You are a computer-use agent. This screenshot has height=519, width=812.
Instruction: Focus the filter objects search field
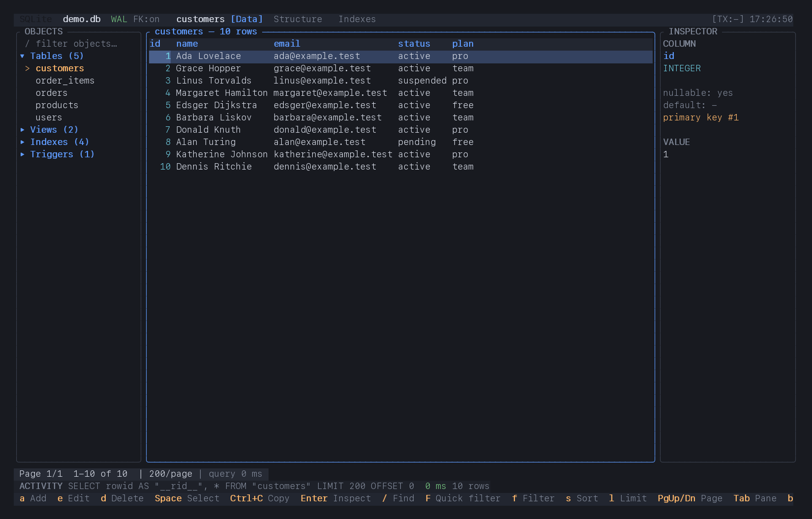tap(71, 44)
